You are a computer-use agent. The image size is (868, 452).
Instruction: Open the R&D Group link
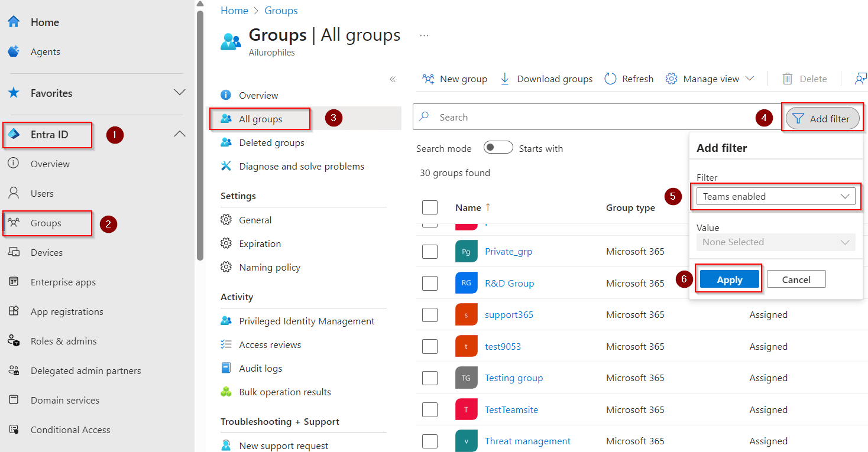pos(509,283)
